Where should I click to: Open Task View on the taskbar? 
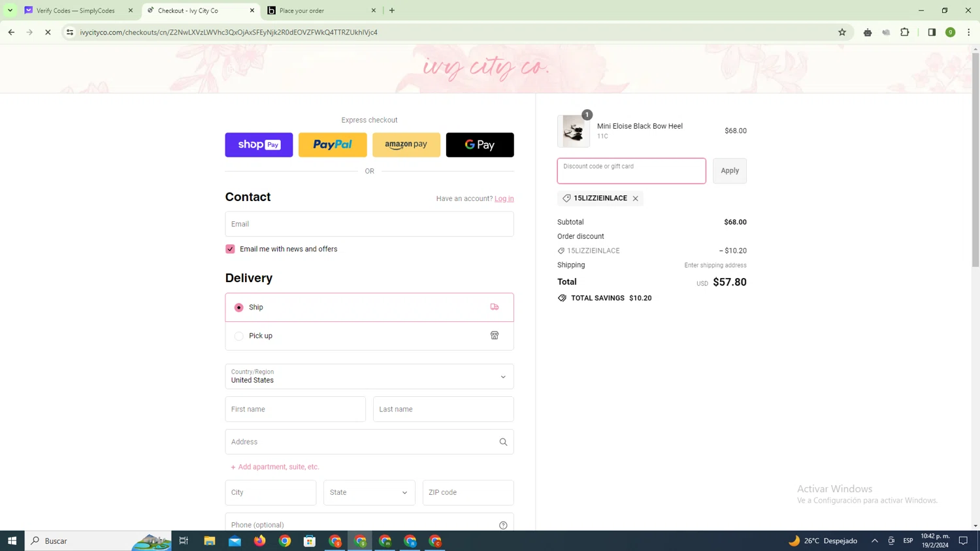pyautogui.click(x=184, y=541)
